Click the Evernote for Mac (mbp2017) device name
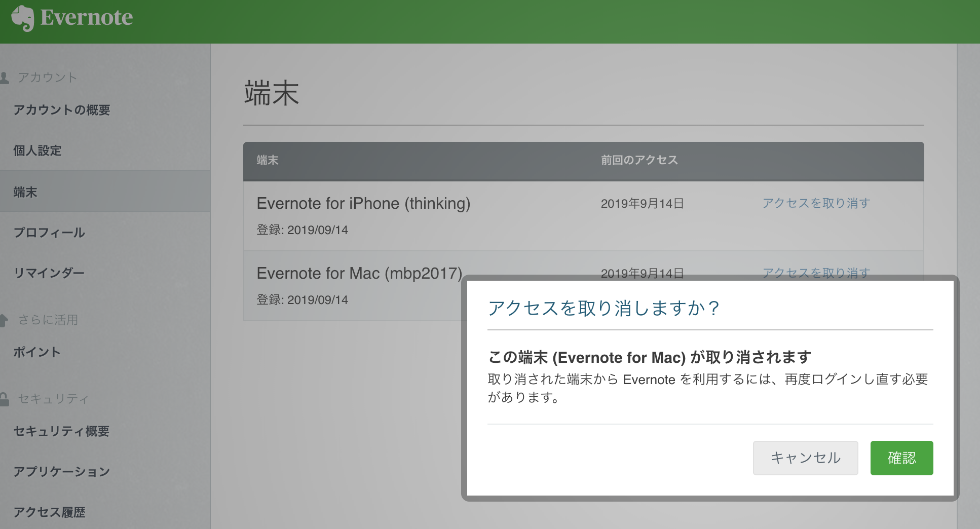Screen dimensions: 980x529 coord(360,273)
